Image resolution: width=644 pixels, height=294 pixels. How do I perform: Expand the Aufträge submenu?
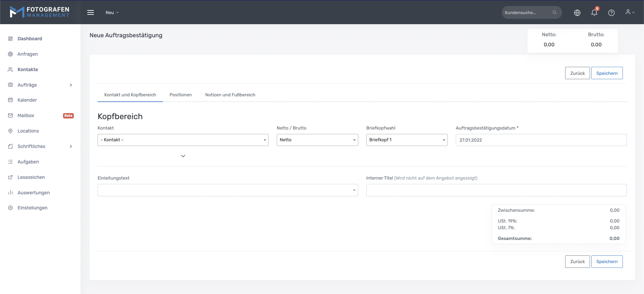tap(70, 85)
